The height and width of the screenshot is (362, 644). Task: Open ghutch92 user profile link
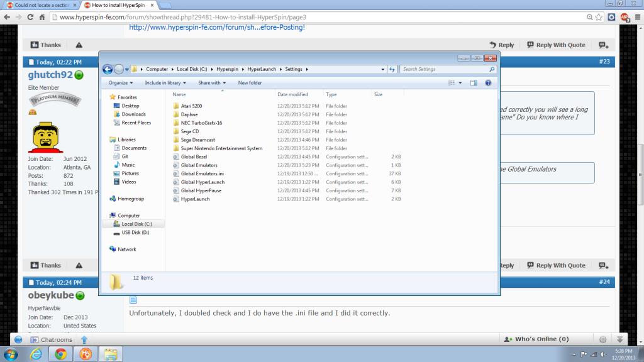pyautogui.click(x=50, y=75)
